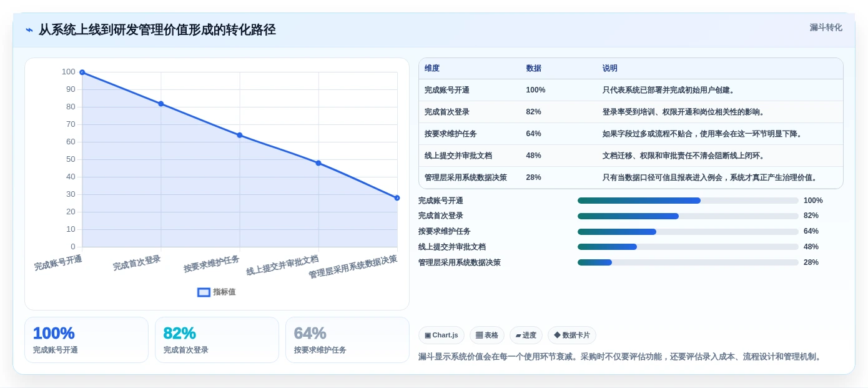Click the 82% data card
The image size is (868, 388).
click(x=217, y=340)
